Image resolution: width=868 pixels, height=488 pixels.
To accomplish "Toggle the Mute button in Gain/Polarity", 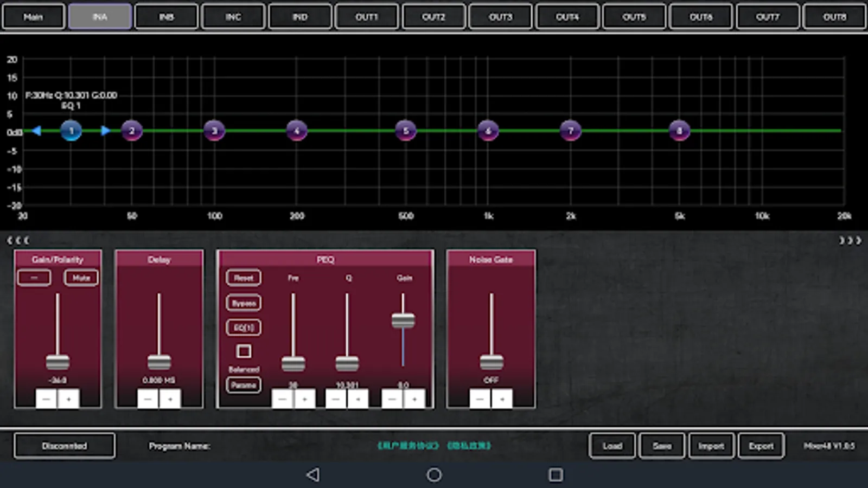I will 81,278.
